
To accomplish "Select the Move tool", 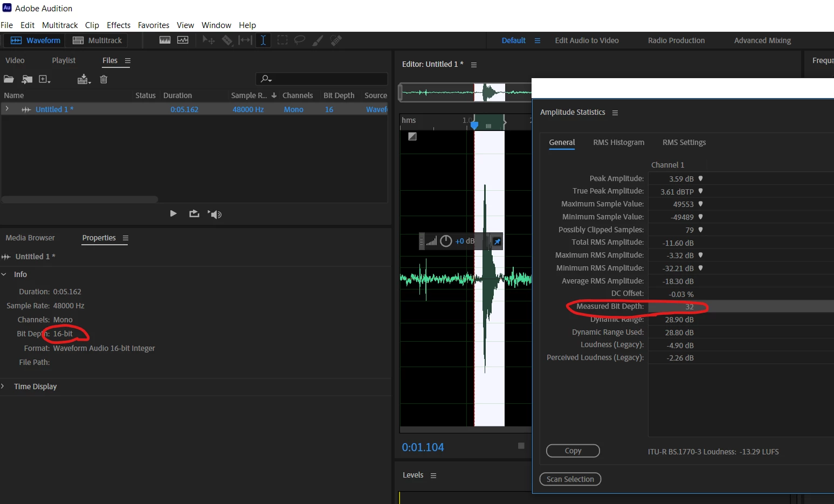I will tap(209, 40).
